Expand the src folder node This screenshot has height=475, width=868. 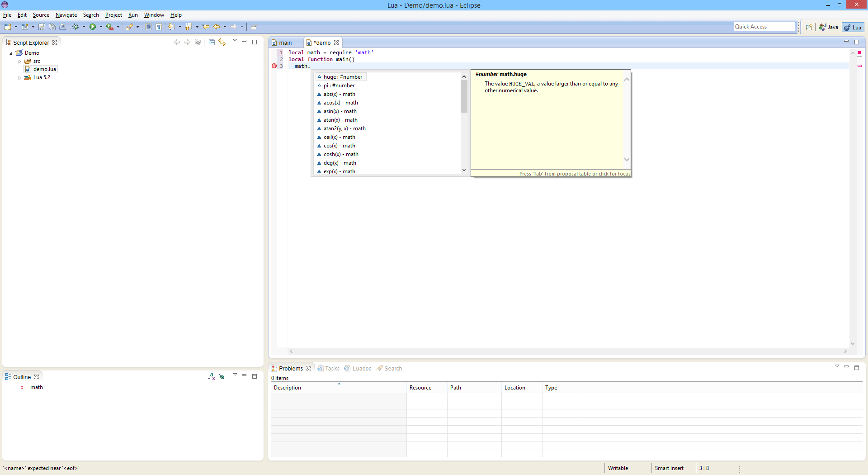click(x=19, y=62)
